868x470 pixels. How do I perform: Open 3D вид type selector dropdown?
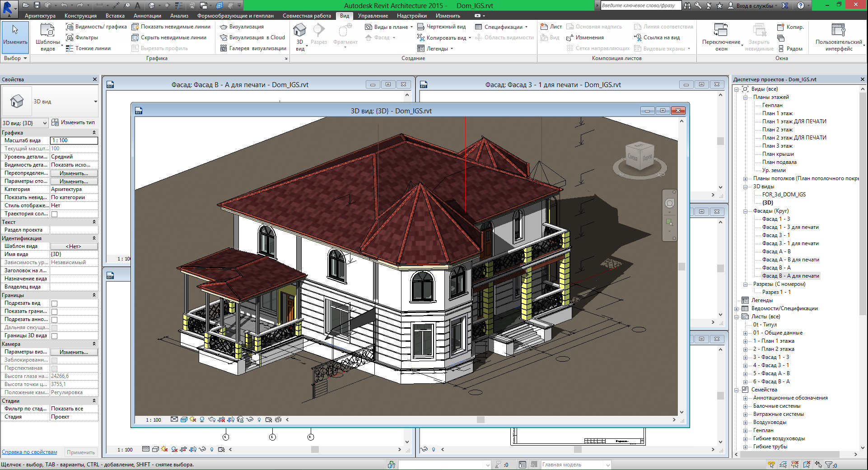click(95, 102)
